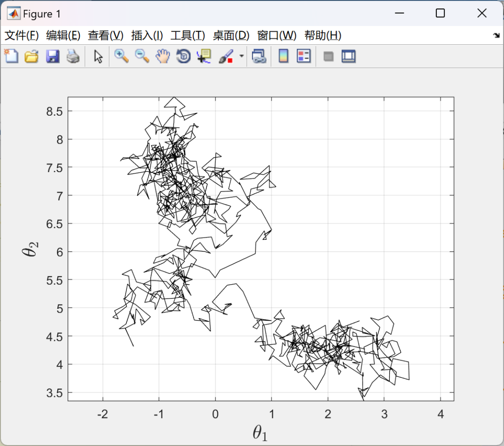The image size is (504, 446).
Task: Click the MATLAB logo in the title bar
Action: click(14, 14)
